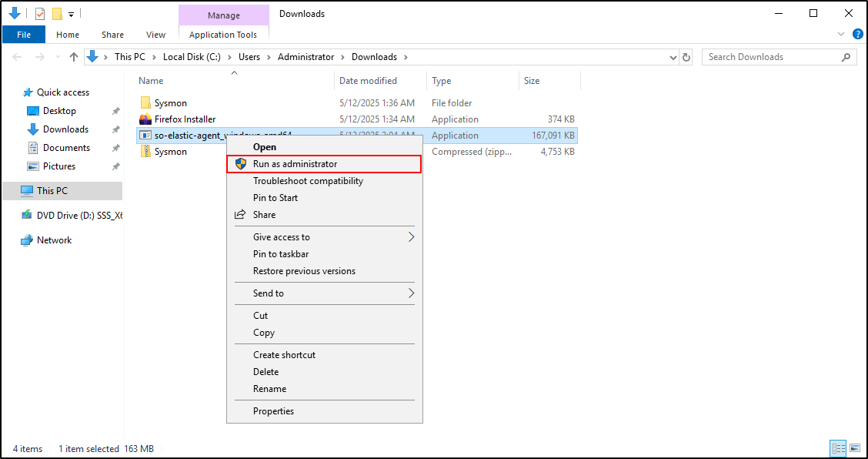Click the Sysmon folder icon in file list
This screenshot has width=868, height=459.
145,103
